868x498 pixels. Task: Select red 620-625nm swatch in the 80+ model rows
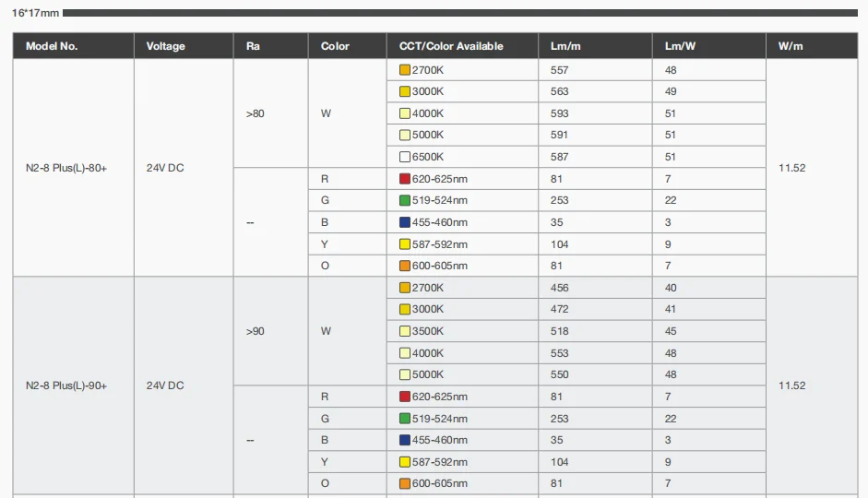pos(405,179)
